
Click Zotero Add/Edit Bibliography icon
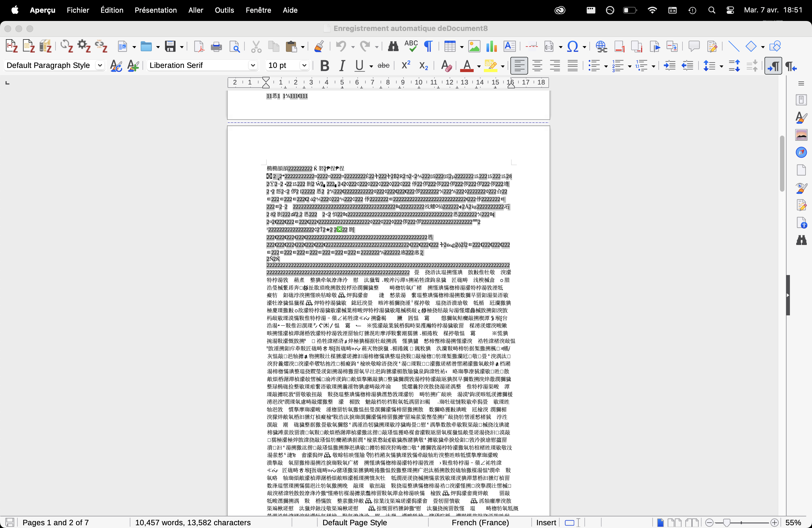pos(29,46)
